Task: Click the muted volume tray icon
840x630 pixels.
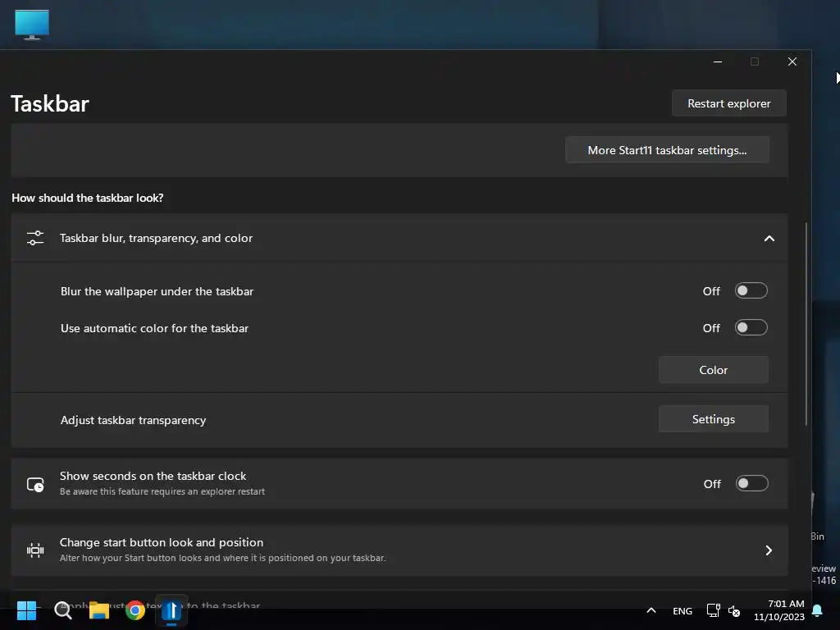Action: point(734,610)
